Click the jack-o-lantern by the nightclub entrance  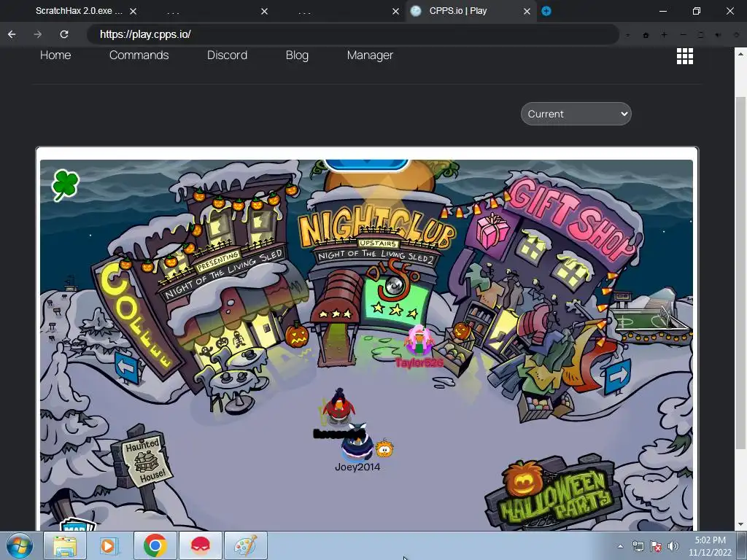pos(298,335)
